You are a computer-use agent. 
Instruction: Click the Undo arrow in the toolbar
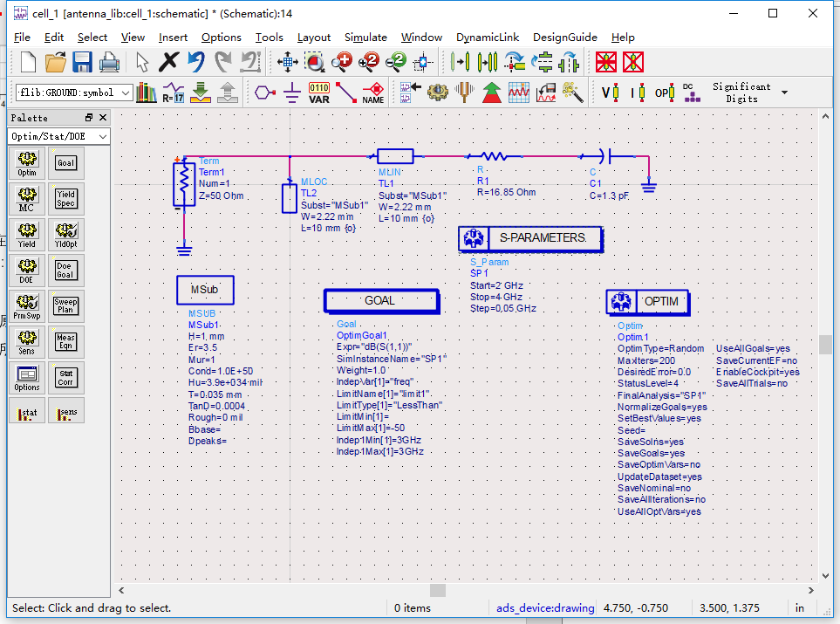(x=196, y=62)
